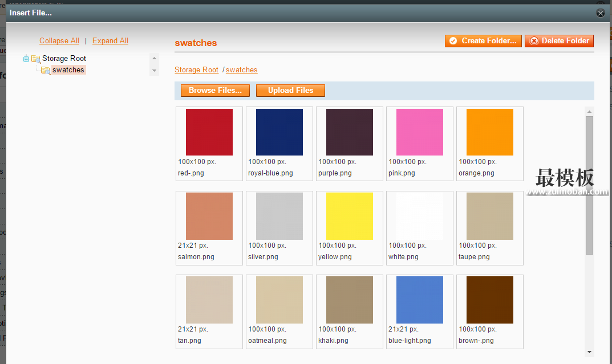This screenshot has width=612, height=364.
Task: Click file name salmon.png
Action: coord(196,257)
